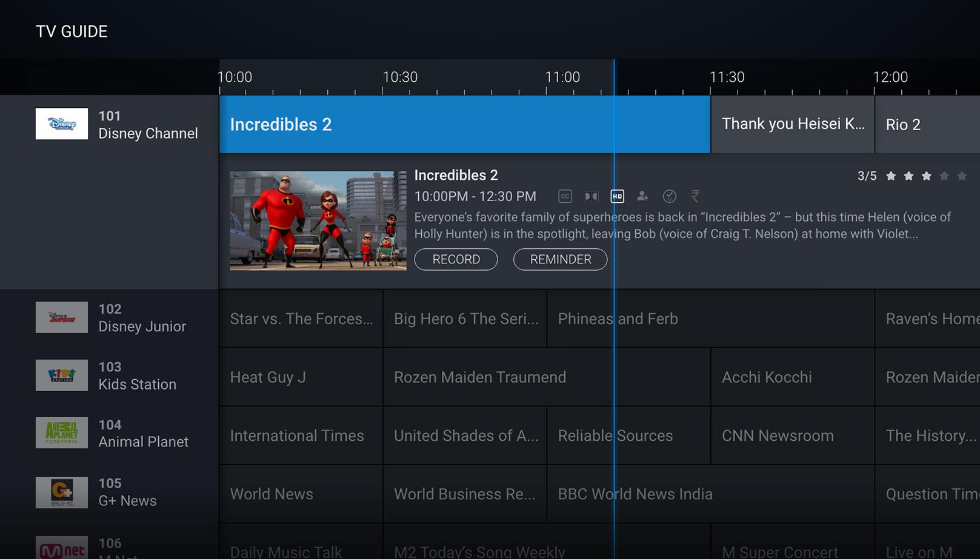Select Thank you Heisei K... program
This screenshot has width=980, height=559.
click(793, 124)
